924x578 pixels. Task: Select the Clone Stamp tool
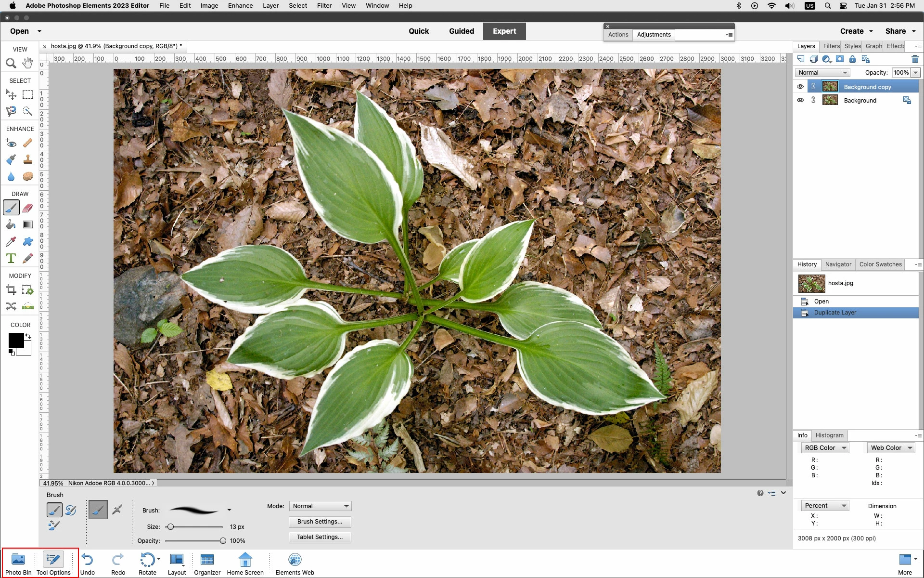tap(28, 159)
